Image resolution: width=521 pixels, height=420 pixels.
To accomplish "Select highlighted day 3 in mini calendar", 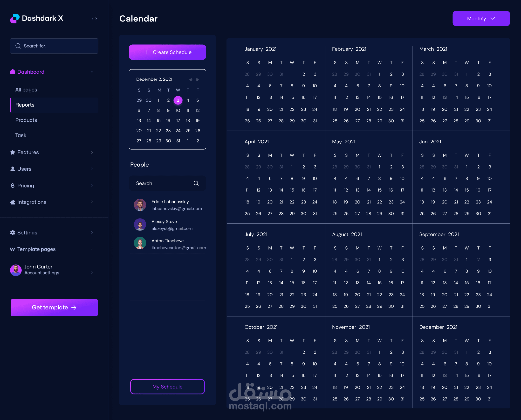I will coord(178,100).
